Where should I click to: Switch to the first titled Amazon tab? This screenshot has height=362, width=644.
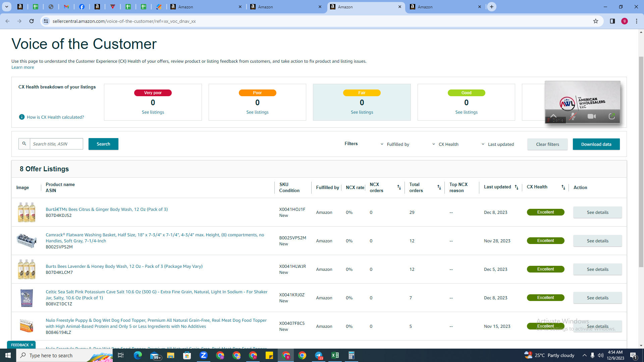[x=206, y=7]
